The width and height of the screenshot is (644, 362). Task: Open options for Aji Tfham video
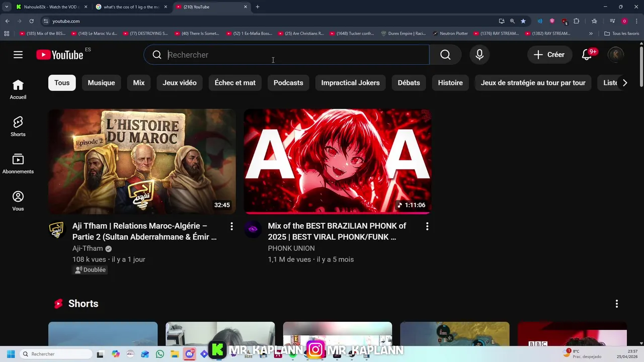(x=231, y=226)
